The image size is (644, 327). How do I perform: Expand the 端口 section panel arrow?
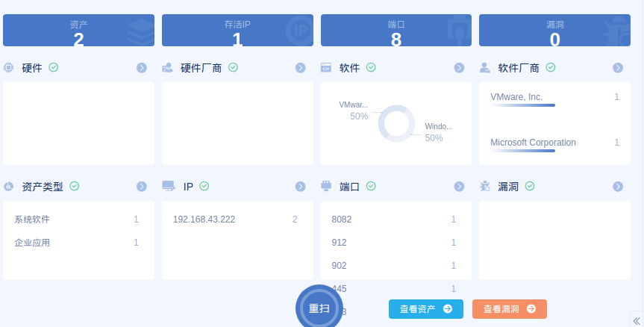[x=459, y=187]
